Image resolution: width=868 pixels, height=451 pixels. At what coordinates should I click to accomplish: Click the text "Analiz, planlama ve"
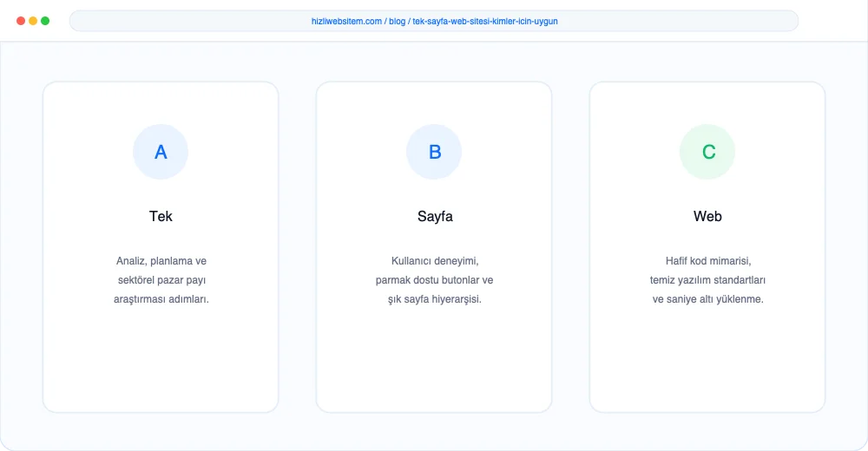point(161,261)
